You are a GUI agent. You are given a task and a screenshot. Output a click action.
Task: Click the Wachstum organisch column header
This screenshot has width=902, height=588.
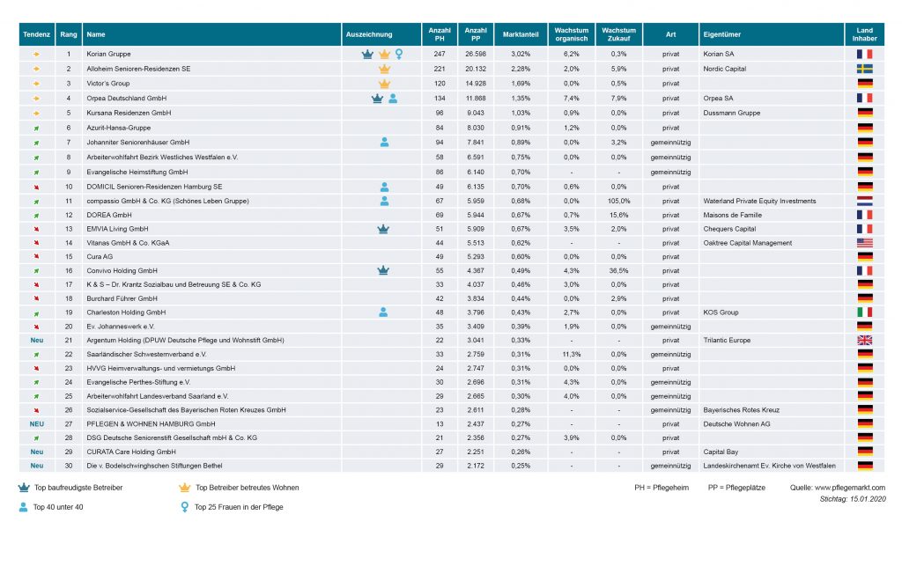pyautogui.click(x=571, y=34)
